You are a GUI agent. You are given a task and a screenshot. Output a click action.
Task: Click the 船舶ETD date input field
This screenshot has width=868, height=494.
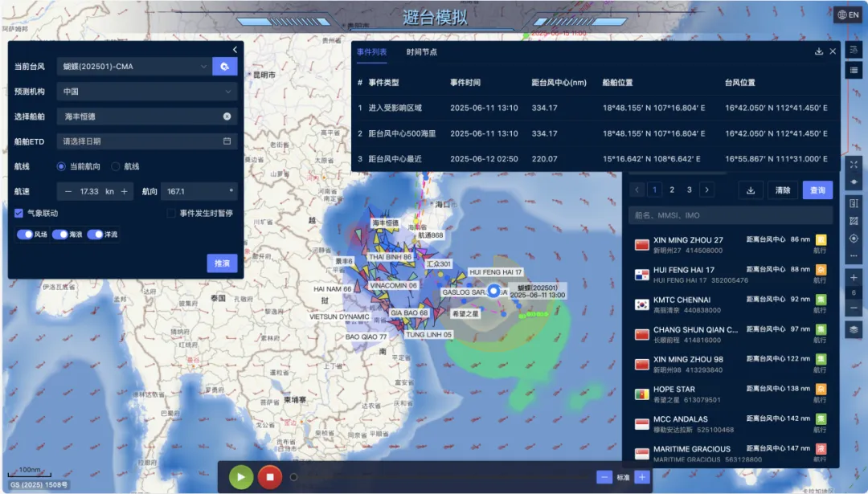147,141
